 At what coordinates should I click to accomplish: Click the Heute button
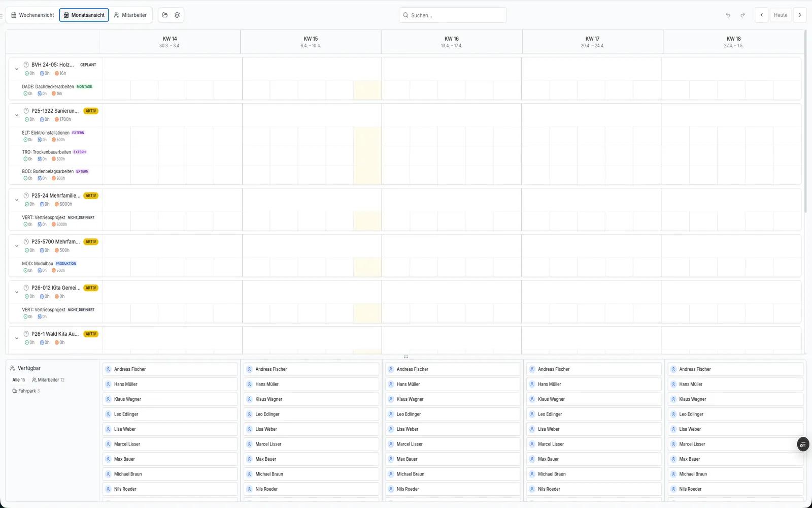[780, 15]
